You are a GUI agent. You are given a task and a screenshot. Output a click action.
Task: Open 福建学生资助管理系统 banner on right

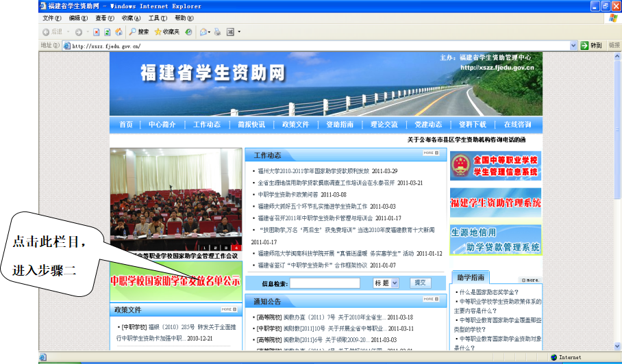495,203
